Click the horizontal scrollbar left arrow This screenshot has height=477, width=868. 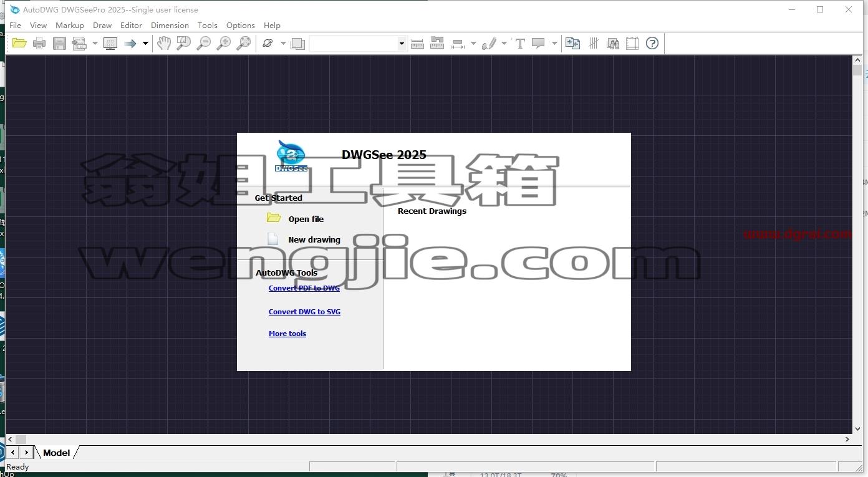pos(11,439)
